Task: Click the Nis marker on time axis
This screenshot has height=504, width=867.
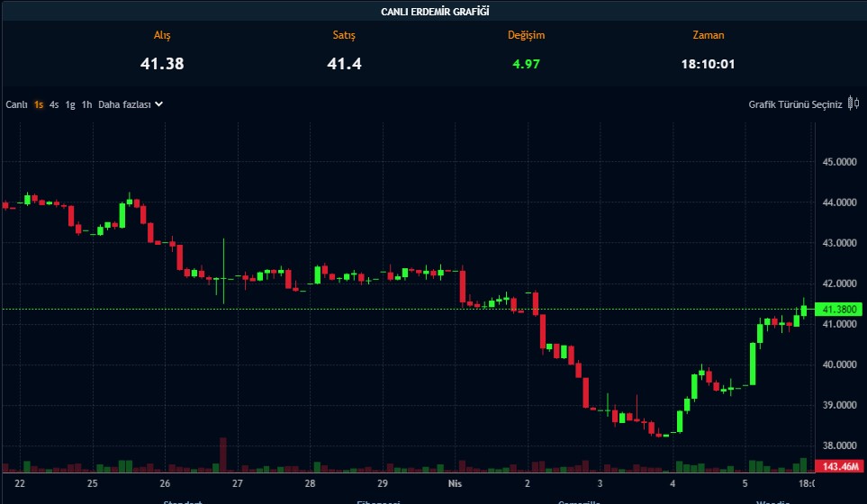Action: [x=456, y=483]
